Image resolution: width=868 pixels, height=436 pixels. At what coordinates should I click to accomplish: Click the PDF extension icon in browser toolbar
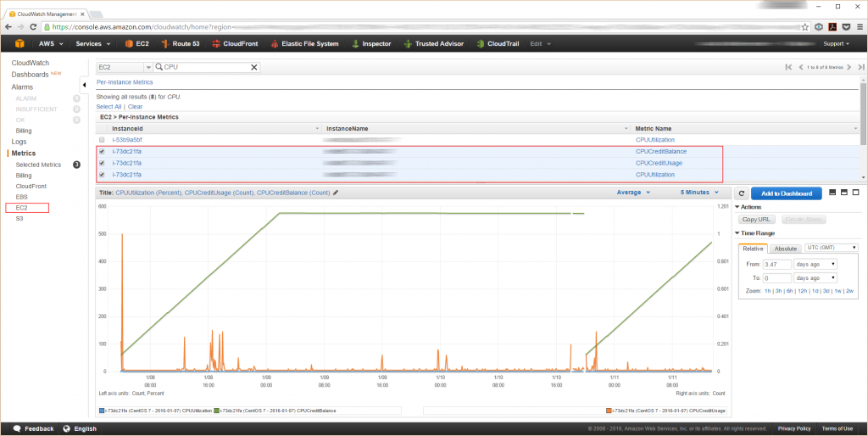[832, 26]
